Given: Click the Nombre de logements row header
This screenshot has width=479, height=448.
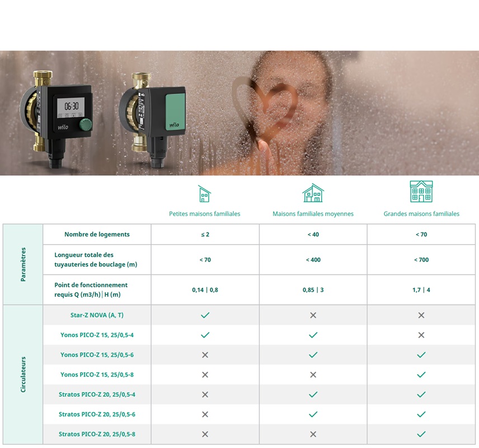Looking at the screenshot, I should click(97, 234).
